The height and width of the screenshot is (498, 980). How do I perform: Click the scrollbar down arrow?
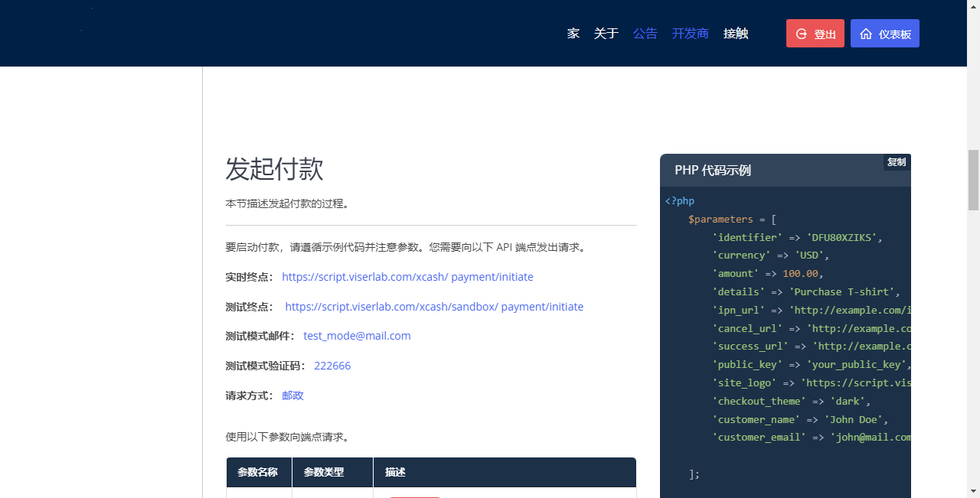coord(973,491)
